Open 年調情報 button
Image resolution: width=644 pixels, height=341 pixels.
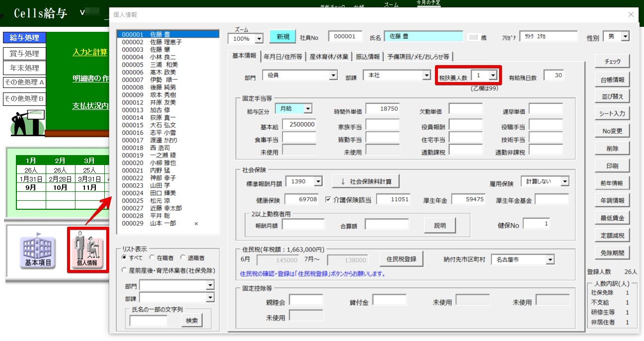612,200
